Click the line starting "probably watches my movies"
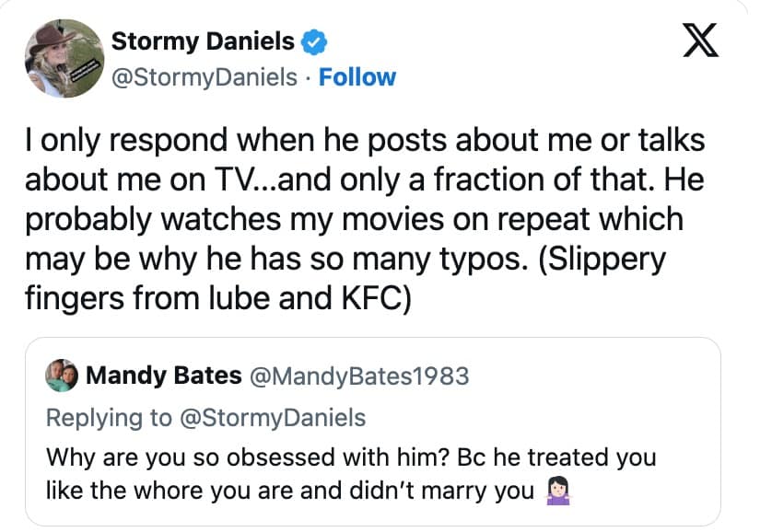The height and width of the screenshot is (532, 772). [354, 220]
